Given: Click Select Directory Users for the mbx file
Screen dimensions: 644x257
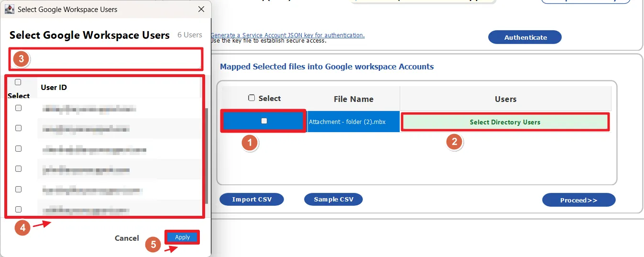Looking at the screenshot, I should click(x=505, y=122).
